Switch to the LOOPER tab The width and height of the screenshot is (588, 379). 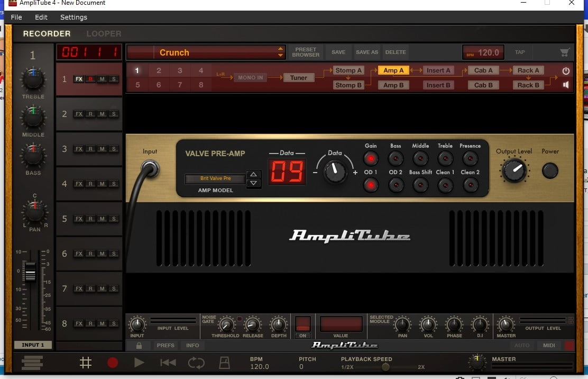point(104,34)
